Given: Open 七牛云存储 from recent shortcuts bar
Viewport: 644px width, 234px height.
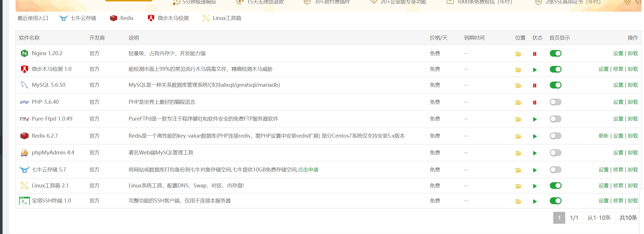Looking at the screenshot, I should point(78,18).
